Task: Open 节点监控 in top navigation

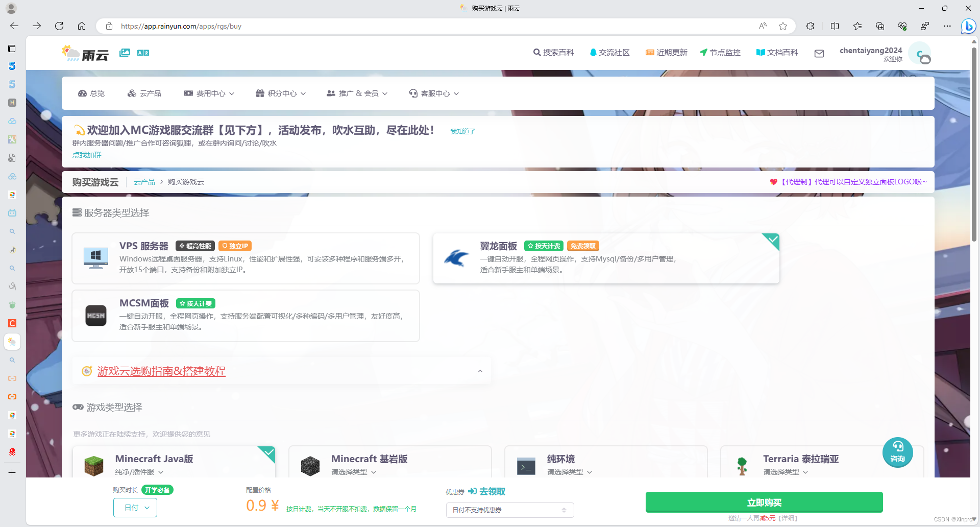Action: click(720, 53)
